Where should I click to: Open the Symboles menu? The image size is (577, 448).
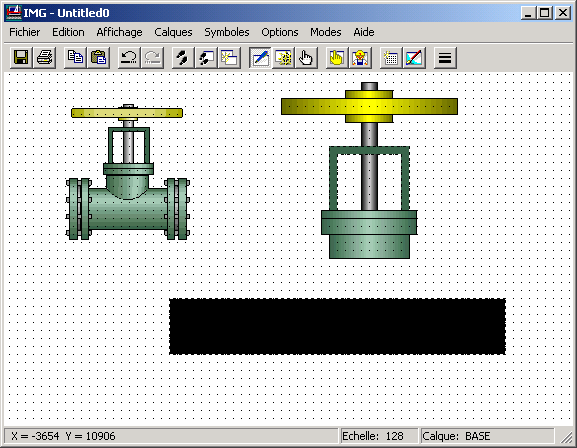click(227, 32)
